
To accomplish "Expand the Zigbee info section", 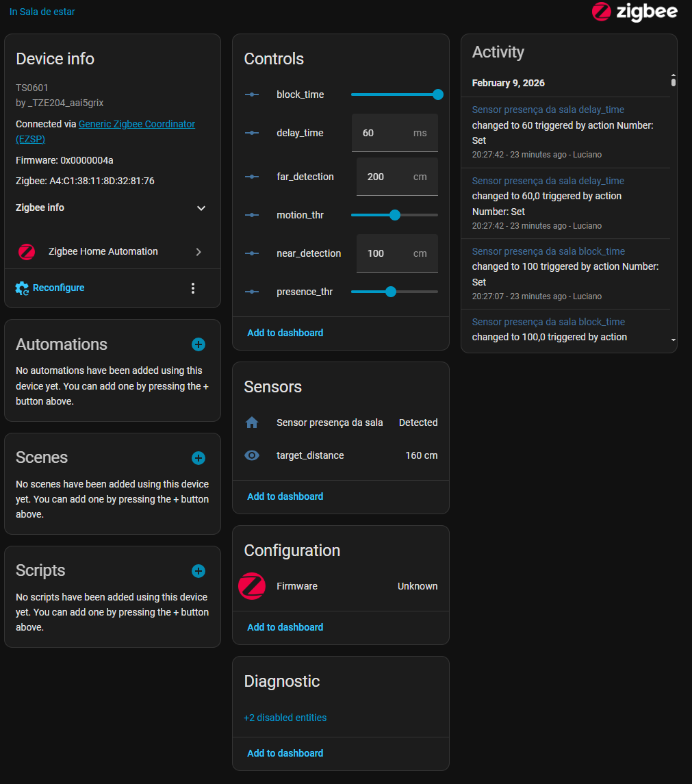I will pyautogui.click(x=201, y=208).
